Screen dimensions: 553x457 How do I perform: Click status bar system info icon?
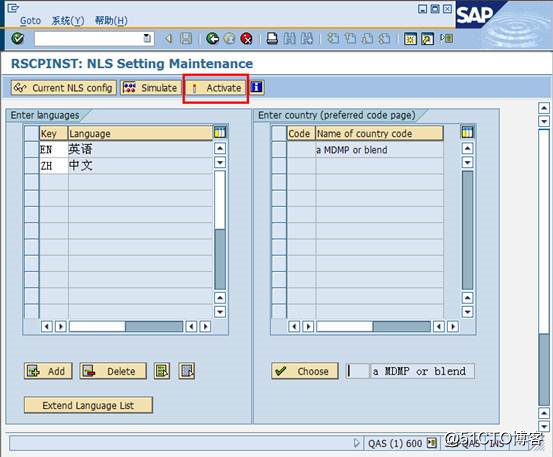(432, 443)
